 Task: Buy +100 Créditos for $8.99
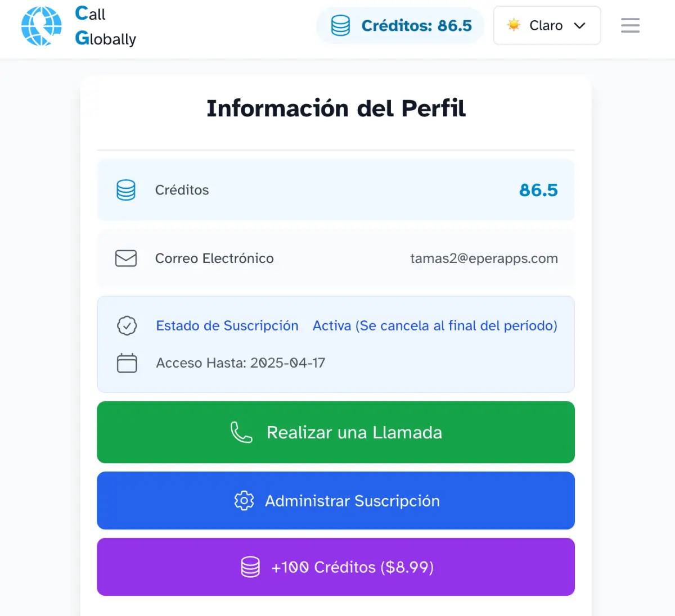tap(336, 567)
